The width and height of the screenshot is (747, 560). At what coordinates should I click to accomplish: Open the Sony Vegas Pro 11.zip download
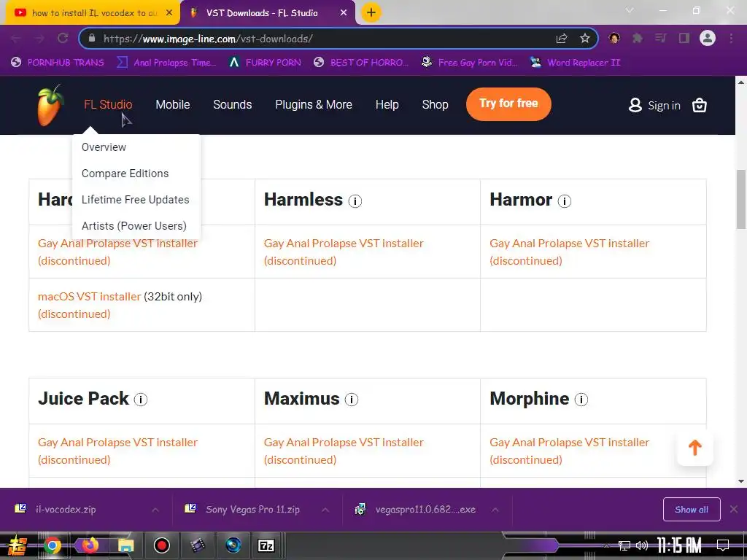pyautogui.click(x=252, y=510)
